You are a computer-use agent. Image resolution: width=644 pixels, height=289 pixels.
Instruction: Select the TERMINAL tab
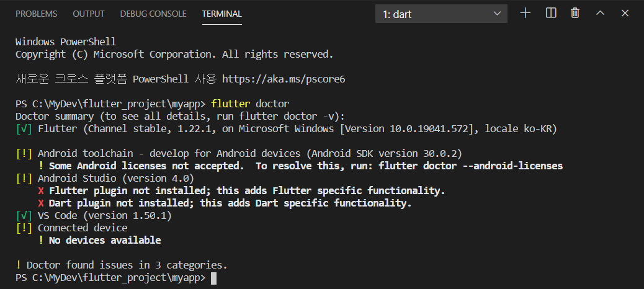click(x=221, y=14)
